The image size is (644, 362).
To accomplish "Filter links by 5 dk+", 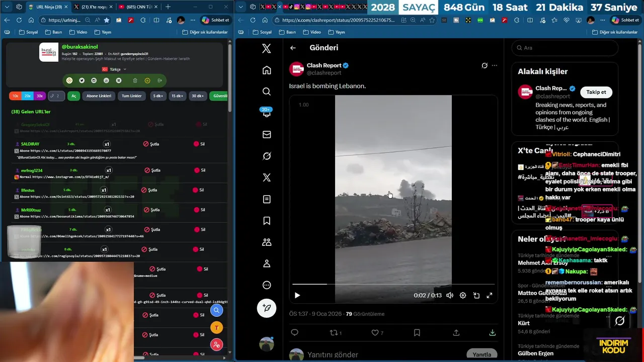I will 158,96.
